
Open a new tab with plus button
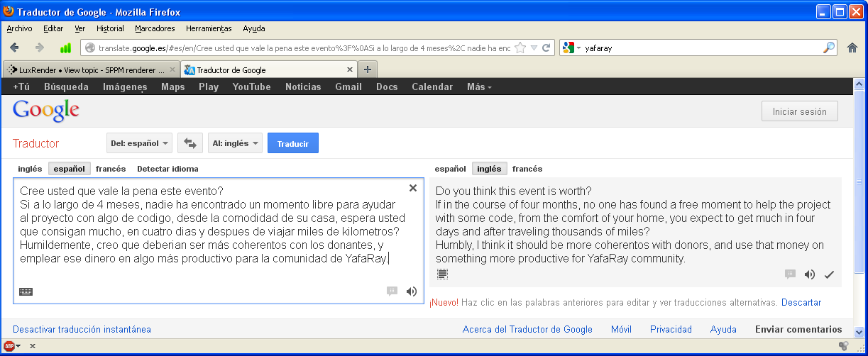pyautogui.click(x=367, y=69)
